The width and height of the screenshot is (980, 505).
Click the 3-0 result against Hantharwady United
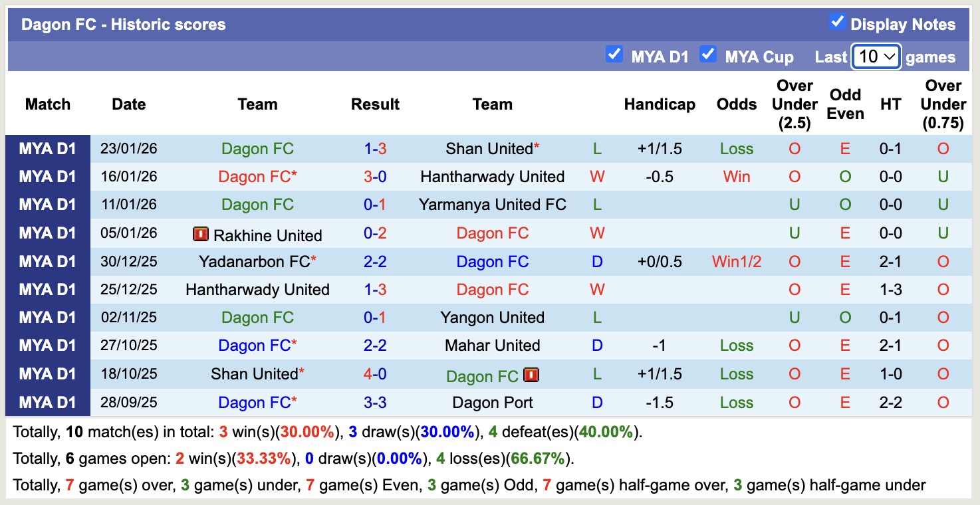pos(375,176)
